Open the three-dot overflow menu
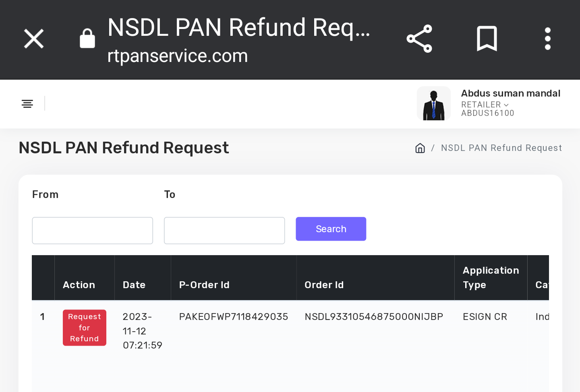 [x=547, y=39]
